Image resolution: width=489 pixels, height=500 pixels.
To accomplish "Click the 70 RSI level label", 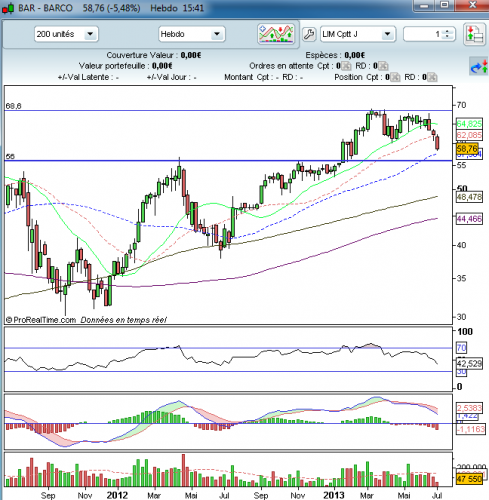I will click(461, 348).
